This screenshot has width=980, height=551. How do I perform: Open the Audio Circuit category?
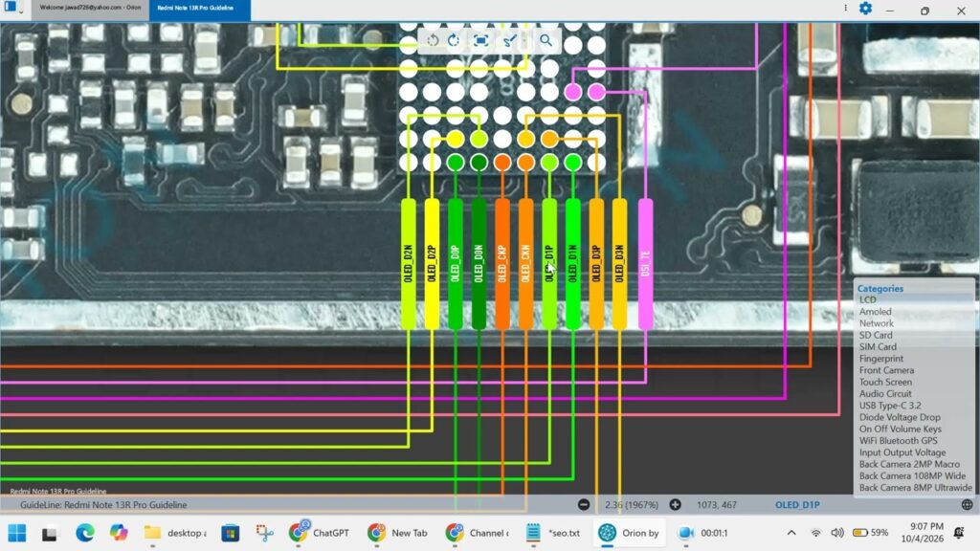click(885, 394)
